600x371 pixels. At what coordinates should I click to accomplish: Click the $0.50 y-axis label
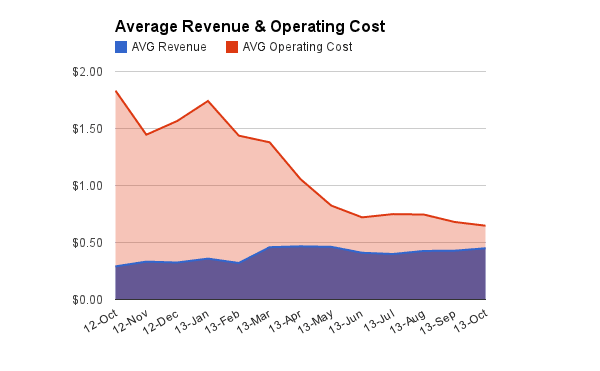click(88, 243)
